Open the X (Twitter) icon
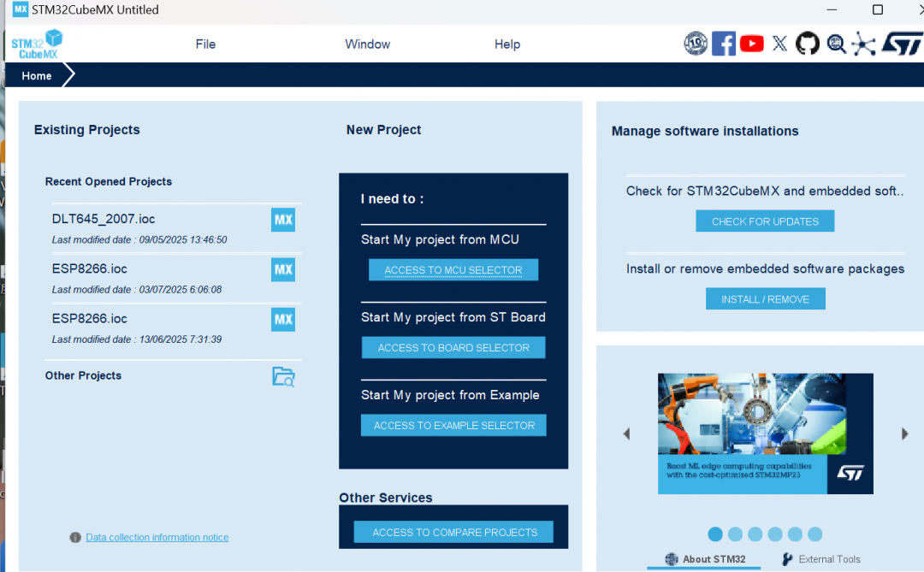The width and height of the screenshot is (924, 572). click(779, 44)
